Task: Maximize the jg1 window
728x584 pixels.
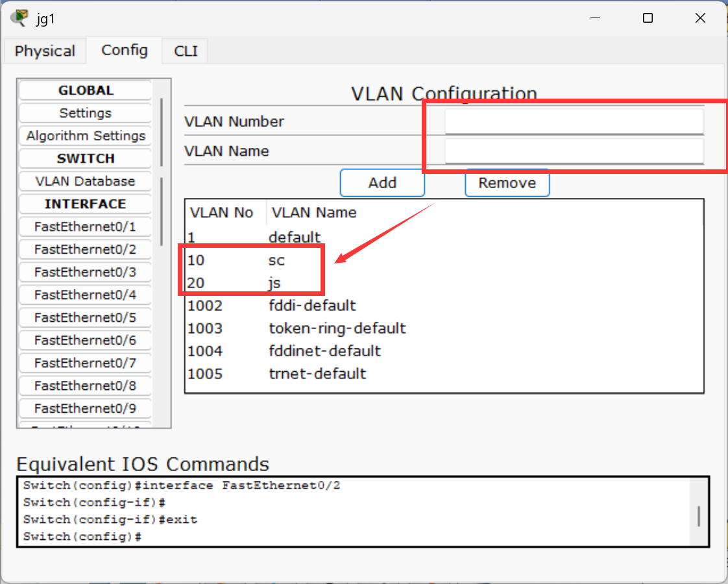Action: (648, 18)
